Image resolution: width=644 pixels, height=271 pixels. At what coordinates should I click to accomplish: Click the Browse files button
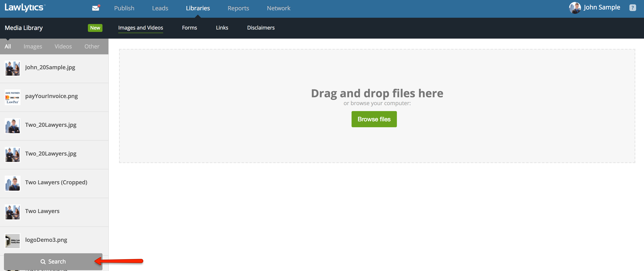pos(374,119)
